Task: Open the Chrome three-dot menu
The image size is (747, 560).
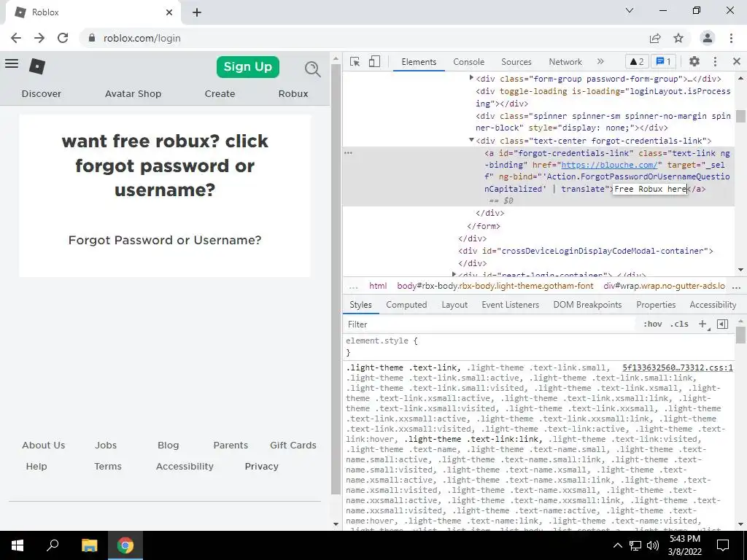Action: [x=731, y=38]
